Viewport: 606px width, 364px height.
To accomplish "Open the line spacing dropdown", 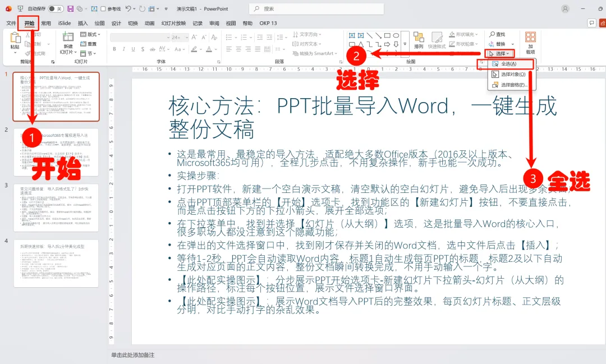I will click(x=281, y=37).
